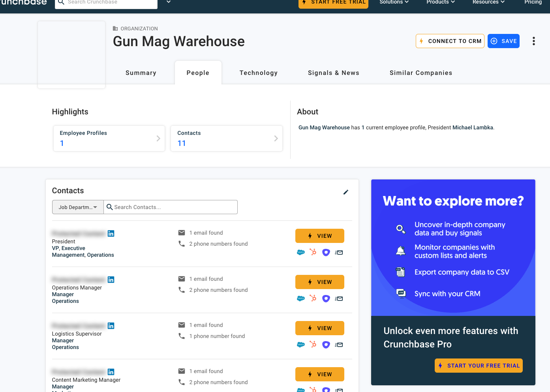Open LinkedIn profile of the Logistics Supervisor contact
This screenshot has width=550, height=392.
tap(111, 326)
